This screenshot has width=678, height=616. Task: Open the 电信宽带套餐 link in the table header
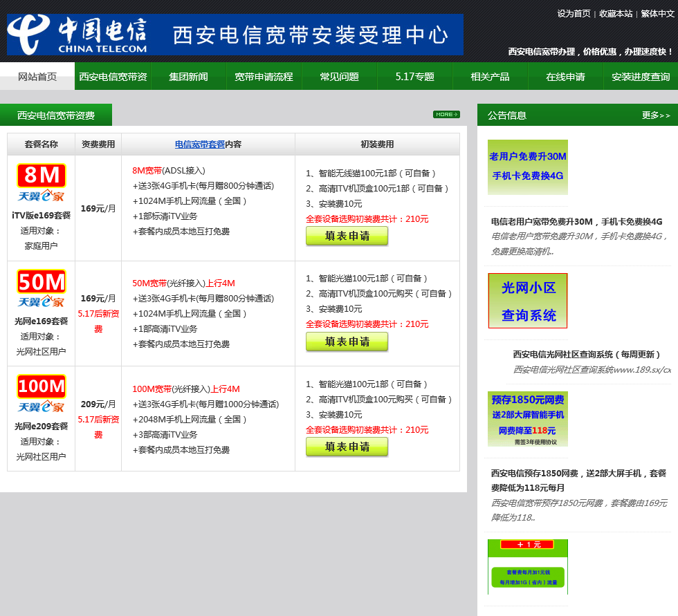pos(200,144)
